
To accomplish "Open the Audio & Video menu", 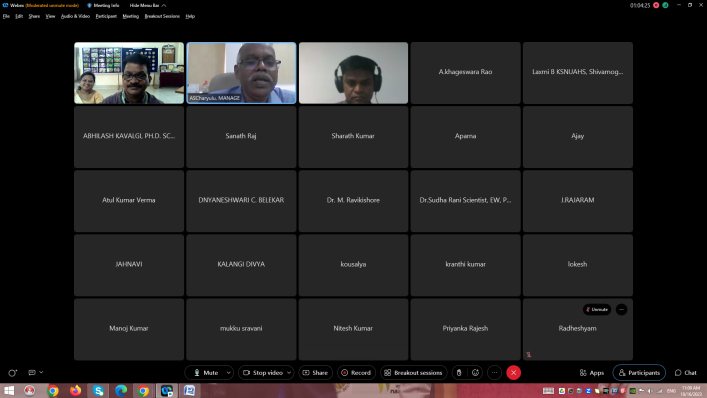I will [x=75, y=16].
